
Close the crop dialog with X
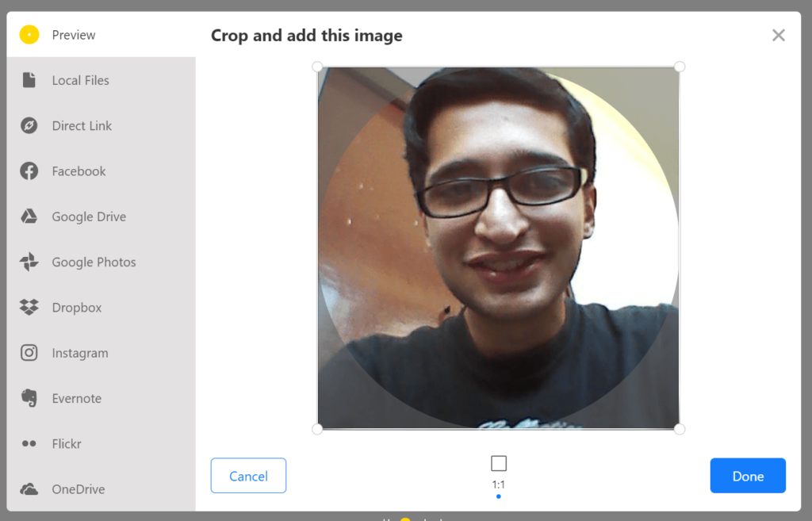click(779, 35)
